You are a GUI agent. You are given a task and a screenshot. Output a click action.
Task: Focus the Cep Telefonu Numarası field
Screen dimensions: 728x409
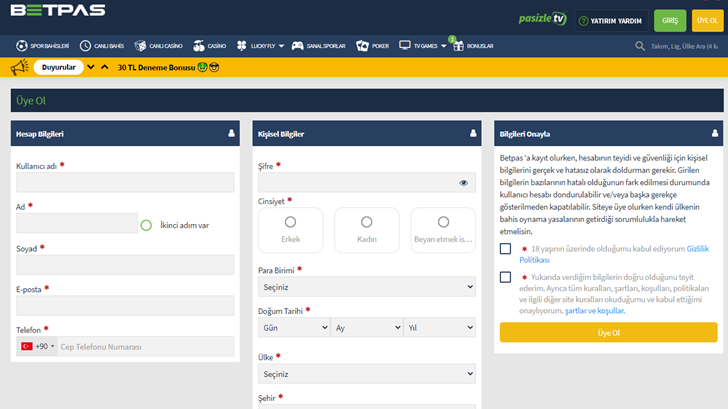coord(145,346)
